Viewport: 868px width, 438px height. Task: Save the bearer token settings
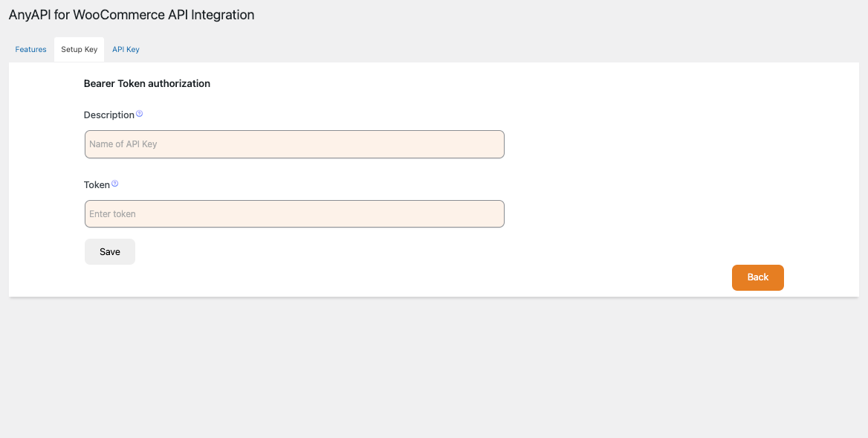click(x=110, y=252)
